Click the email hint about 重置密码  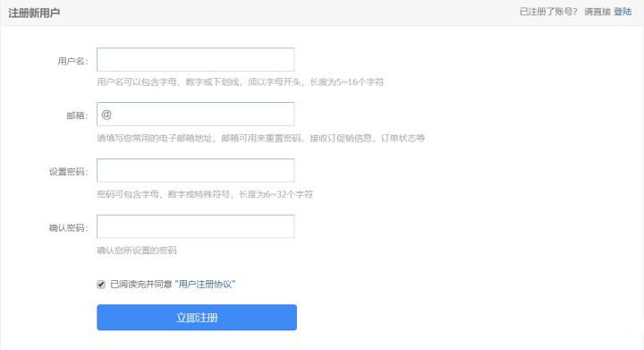(261, 138)
